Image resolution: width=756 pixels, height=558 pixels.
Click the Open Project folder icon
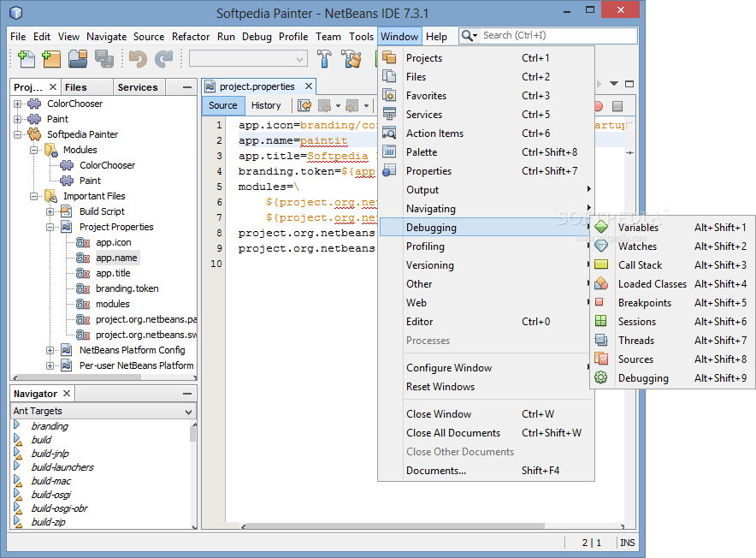point(78,59)
